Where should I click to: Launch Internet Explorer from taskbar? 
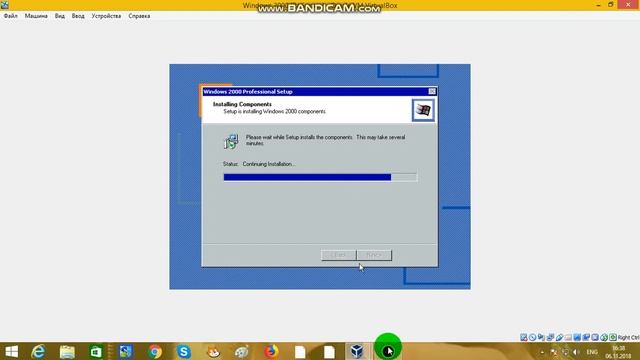pos(38,351)
